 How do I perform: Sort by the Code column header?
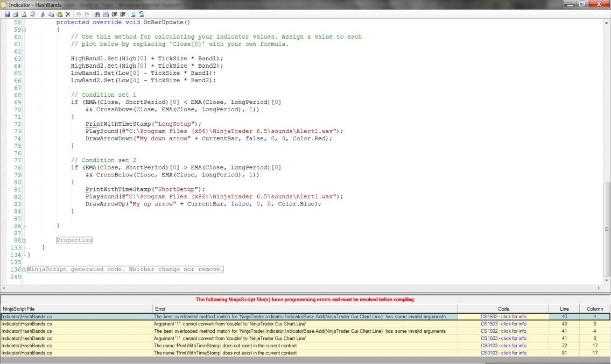tap(503, 309)
